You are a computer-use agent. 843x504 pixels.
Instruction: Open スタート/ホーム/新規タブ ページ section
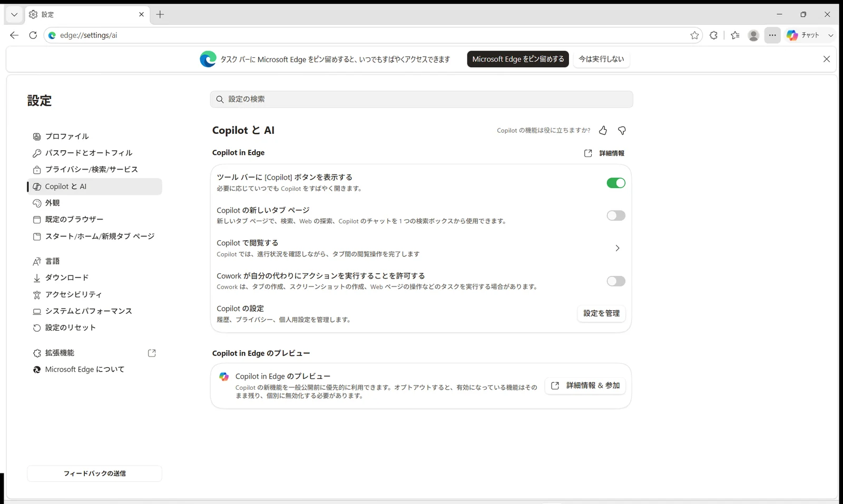(95, 236)
